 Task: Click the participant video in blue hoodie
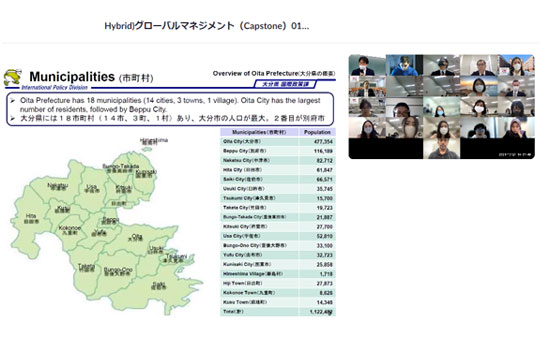pyautogui.click(x=404, y=65)
